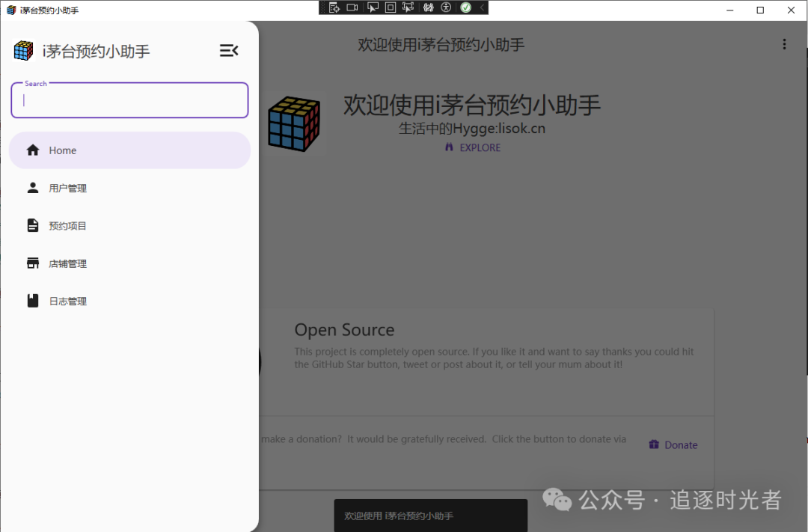Image resolution: width=808 pixels, height=532 pixels.
Task: Click the video recording icon in debug toolbar
Action: tap(352, 7)
